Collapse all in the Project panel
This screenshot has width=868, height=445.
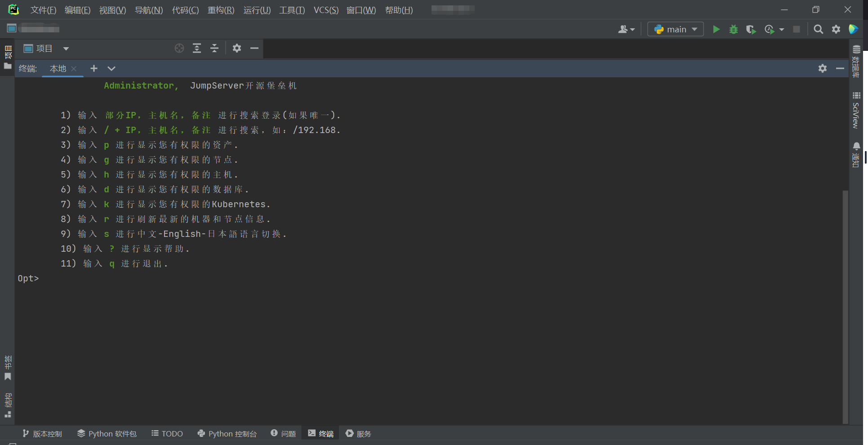point(214,48)
